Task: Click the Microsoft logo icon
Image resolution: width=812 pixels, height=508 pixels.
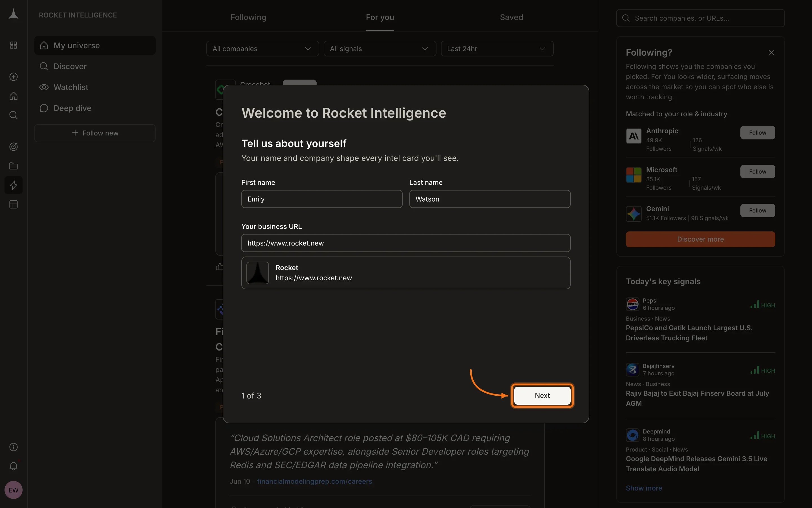Action: (634, 175)
